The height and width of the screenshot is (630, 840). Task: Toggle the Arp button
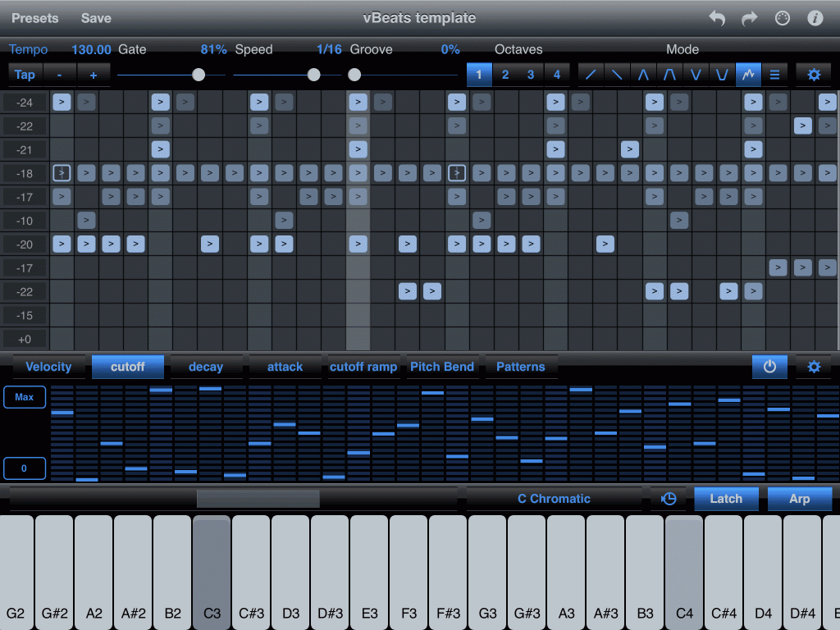tap(799, 499)
